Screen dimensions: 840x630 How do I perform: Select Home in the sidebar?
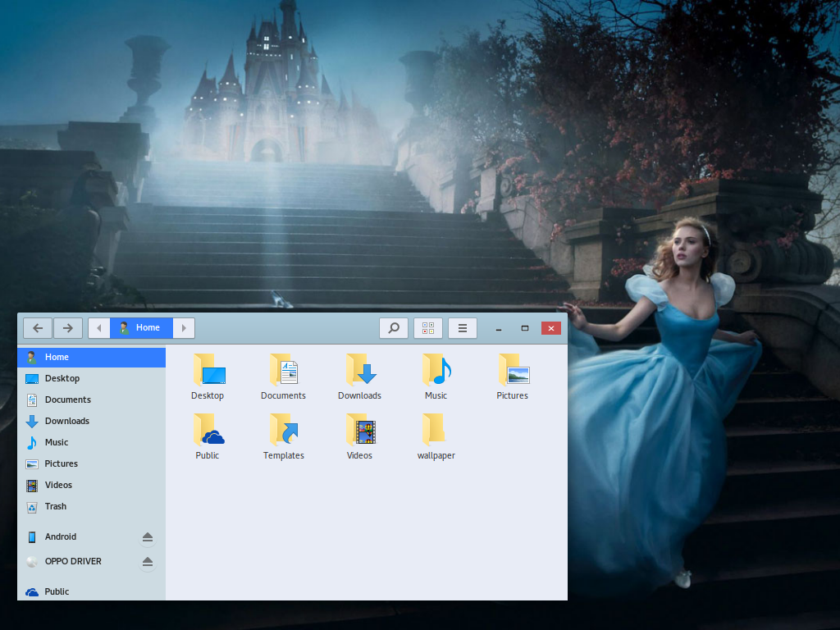[x=92, y=358]
